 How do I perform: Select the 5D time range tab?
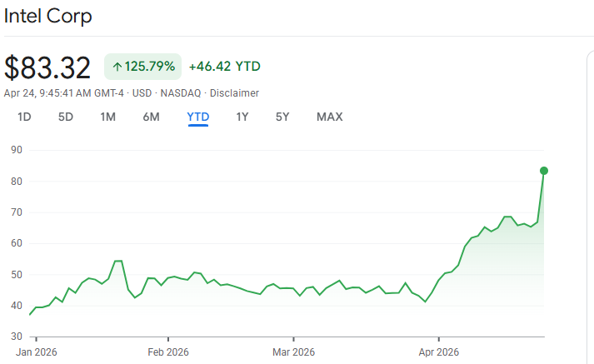66,117
